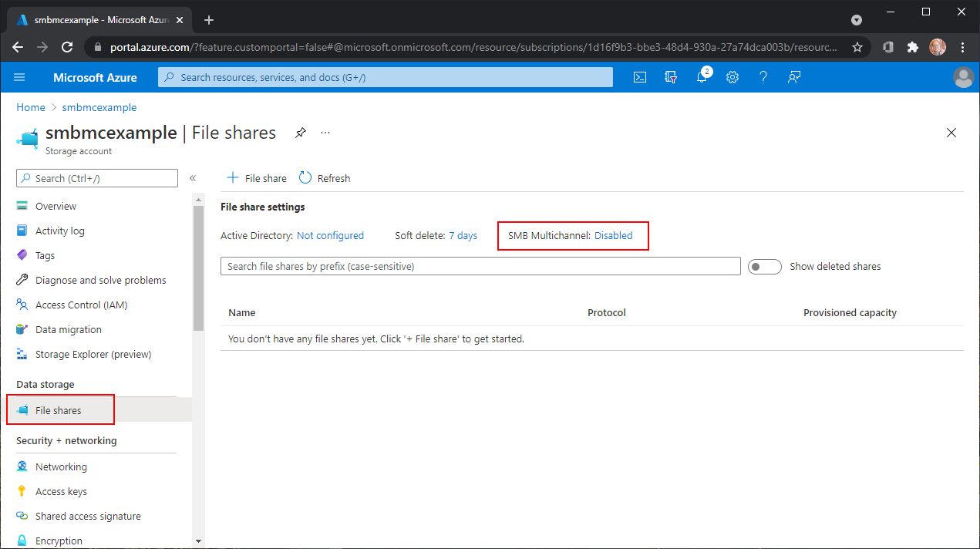Click the Microsoft Azure logo text
Viewport: 980px width, 549px height.
tap(95, 77)
